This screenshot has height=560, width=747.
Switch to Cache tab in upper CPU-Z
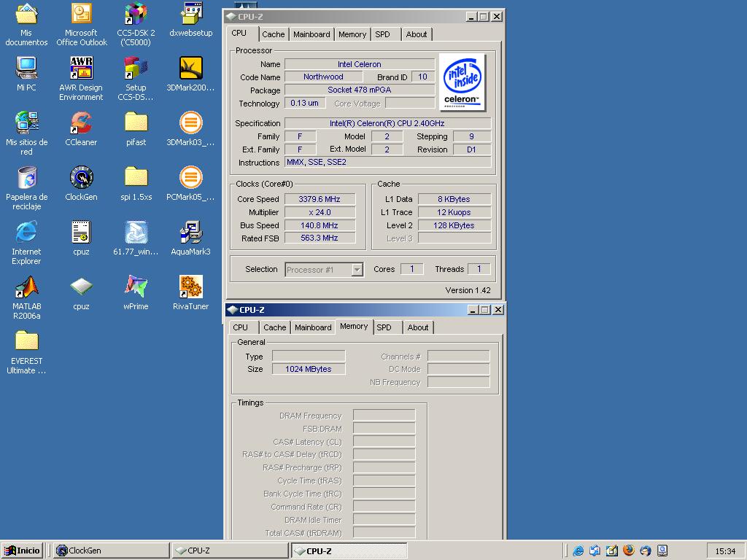[x=273, y=34]
